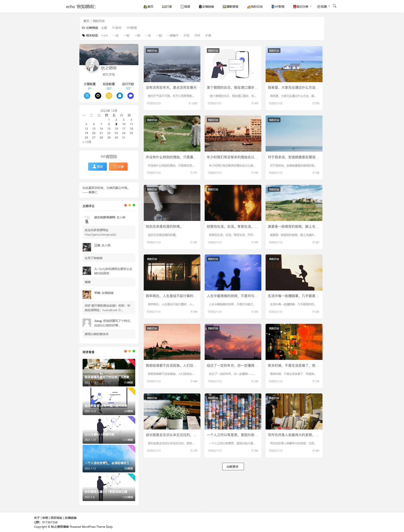Click the 首页 nav item with house icon
This screenshot has height=532, width=404.
(148, 7)
